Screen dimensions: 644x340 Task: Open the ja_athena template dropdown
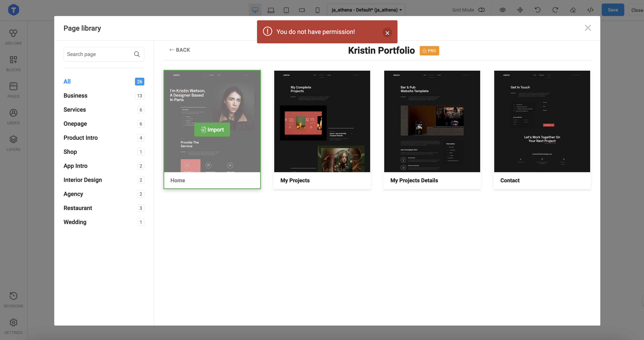tap(366, 10)
